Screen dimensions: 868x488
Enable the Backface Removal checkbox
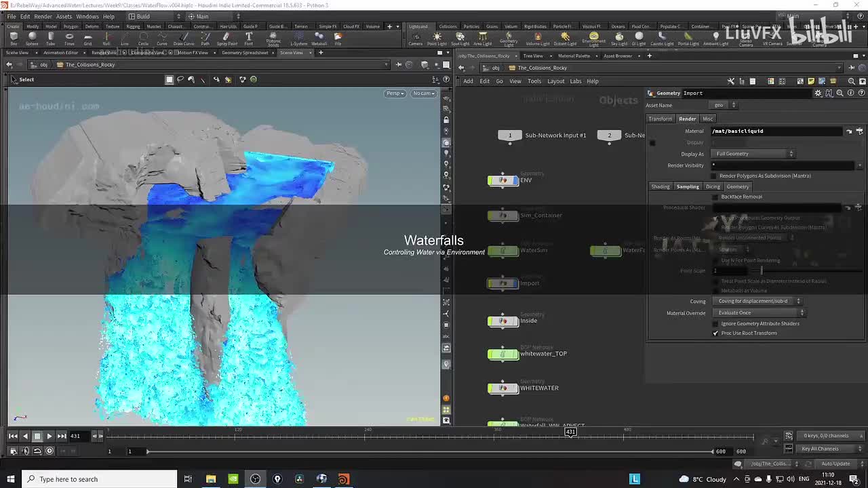point(715,197)
